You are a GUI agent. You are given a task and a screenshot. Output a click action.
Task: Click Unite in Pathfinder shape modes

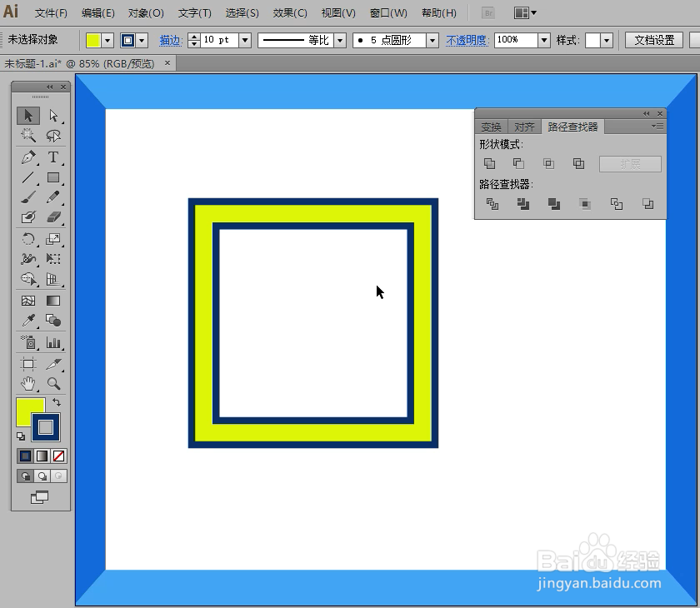[x=490, y=164]
